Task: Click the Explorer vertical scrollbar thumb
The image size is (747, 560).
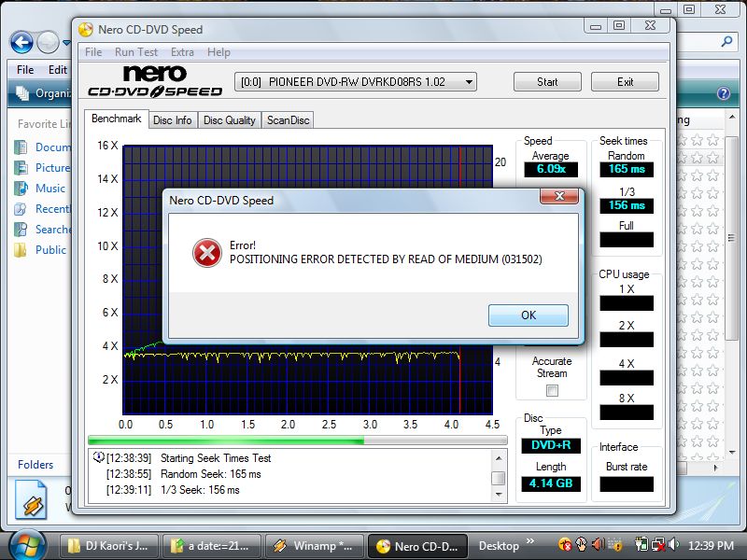Action: pos(731,238)
